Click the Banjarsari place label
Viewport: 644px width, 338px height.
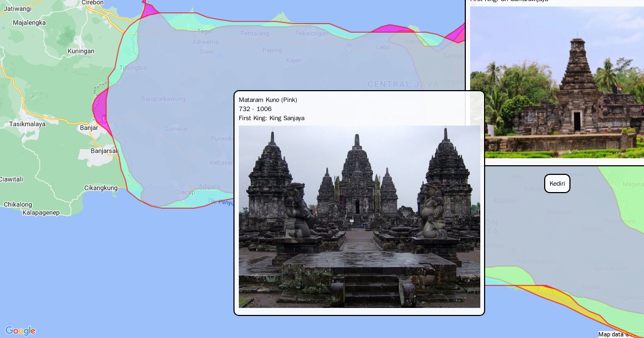tap(104, 151)
